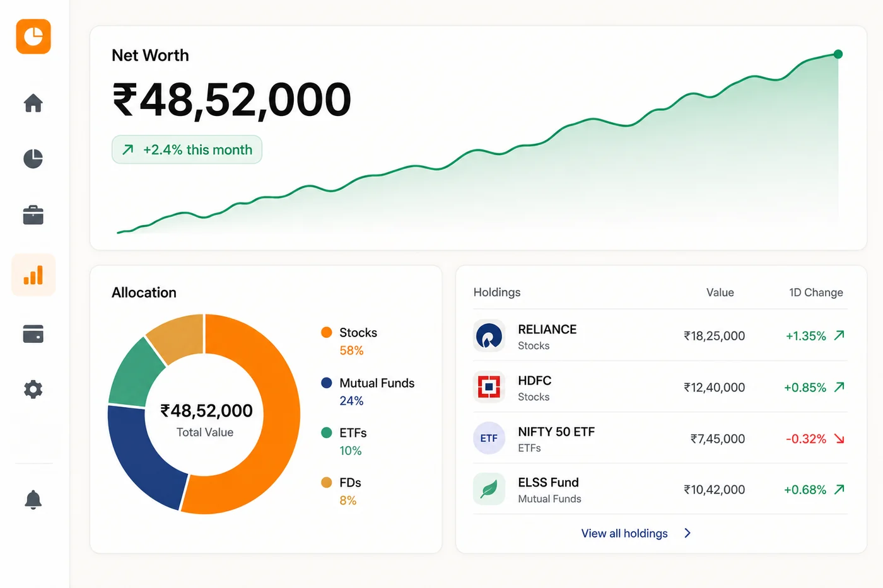Click the 58% allocation value
Screen dimensions: 883x588
(x=351, y=350)
